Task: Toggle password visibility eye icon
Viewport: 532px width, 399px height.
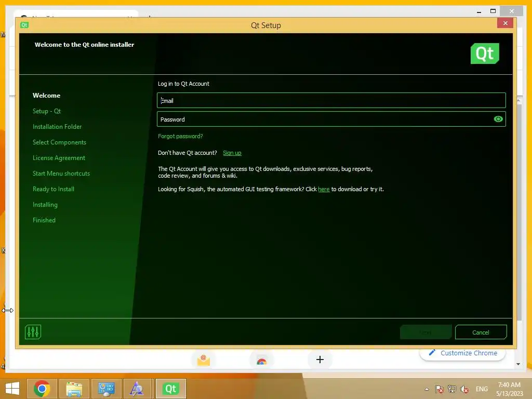Action: pos(498,119)
